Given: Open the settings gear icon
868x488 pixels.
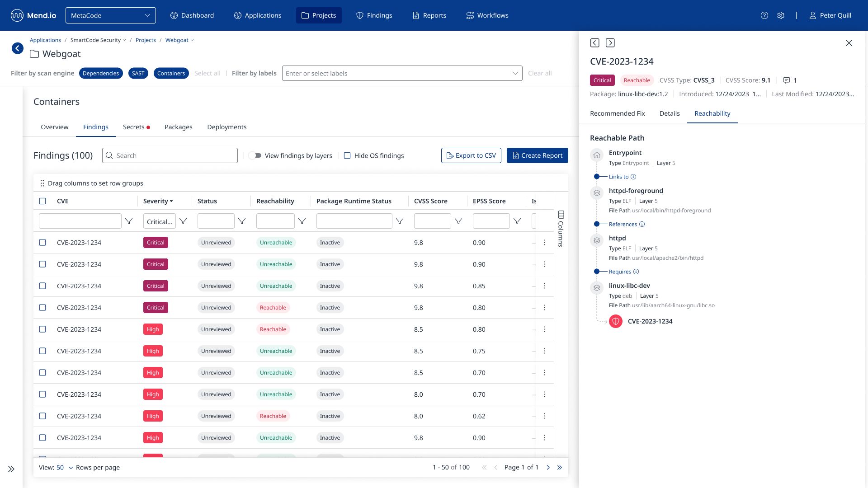Looking at the screenshot, I should 781,15.
